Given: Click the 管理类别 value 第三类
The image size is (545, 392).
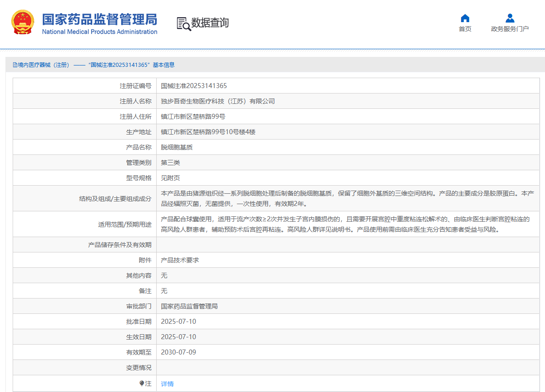Looking at the screenshot, I should click(170, 163).
